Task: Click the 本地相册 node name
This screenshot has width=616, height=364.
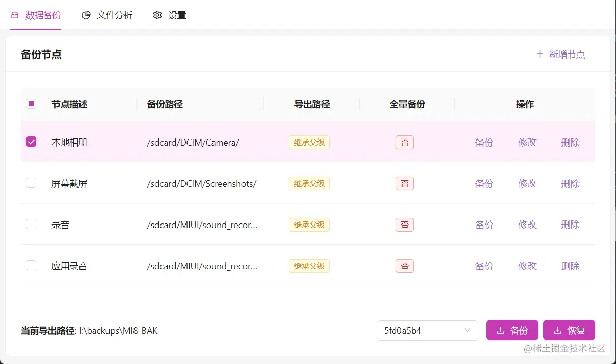Action: point(69,142)
